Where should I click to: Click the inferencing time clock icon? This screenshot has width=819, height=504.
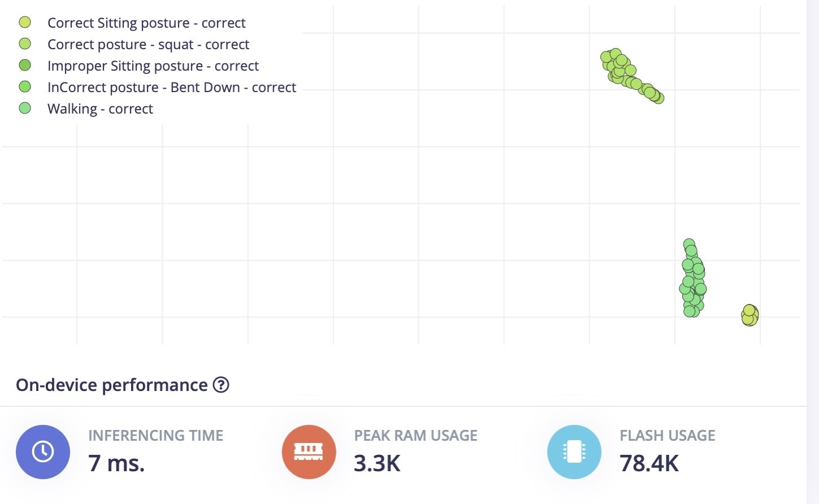(43, 451)
